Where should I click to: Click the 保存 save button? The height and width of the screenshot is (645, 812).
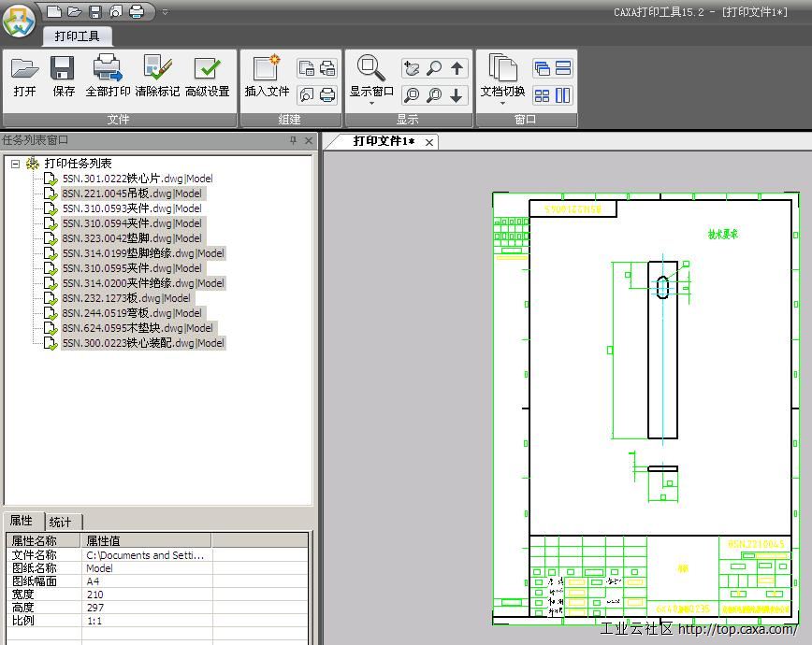[x=64, y=77]
